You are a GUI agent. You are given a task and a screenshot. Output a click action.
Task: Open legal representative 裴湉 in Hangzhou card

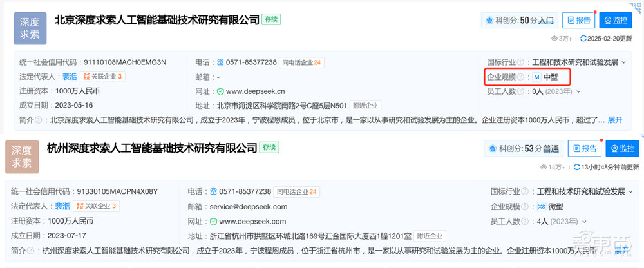63,206
